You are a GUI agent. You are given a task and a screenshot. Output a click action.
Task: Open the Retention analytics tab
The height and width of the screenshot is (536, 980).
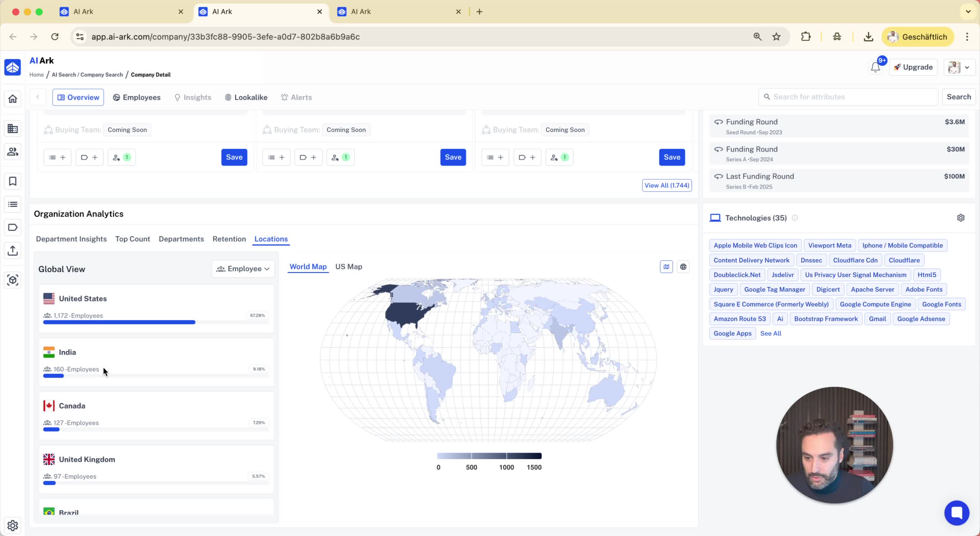point(229,239)
